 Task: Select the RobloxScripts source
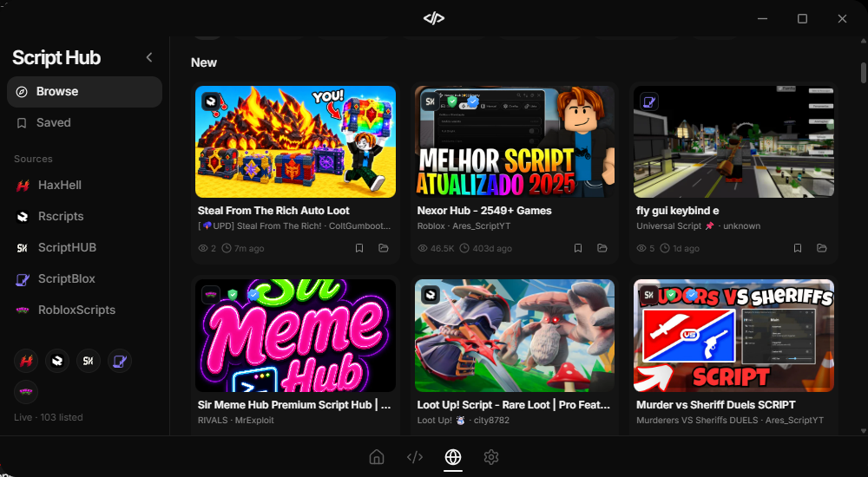tap(85, 310)
